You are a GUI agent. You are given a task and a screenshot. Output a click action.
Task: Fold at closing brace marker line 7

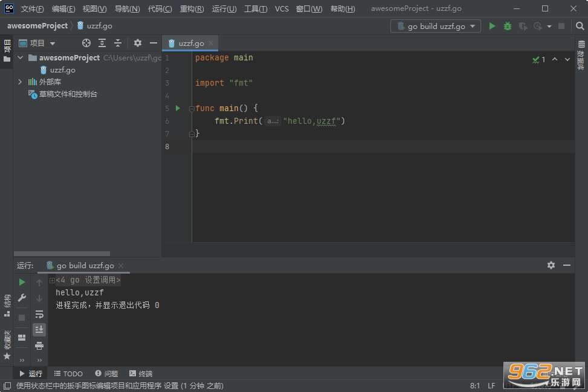click(192, 133)
